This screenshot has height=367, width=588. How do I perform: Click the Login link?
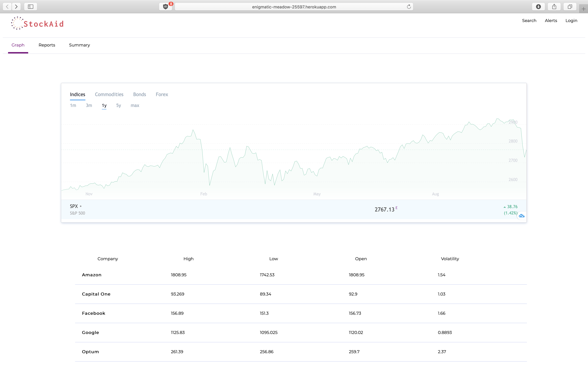571,21
